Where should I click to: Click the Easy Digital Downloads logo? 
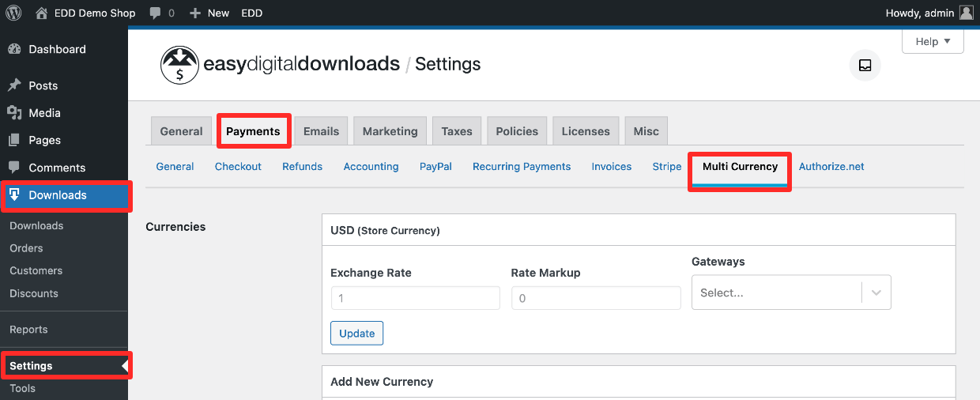[x=281, y=64]
